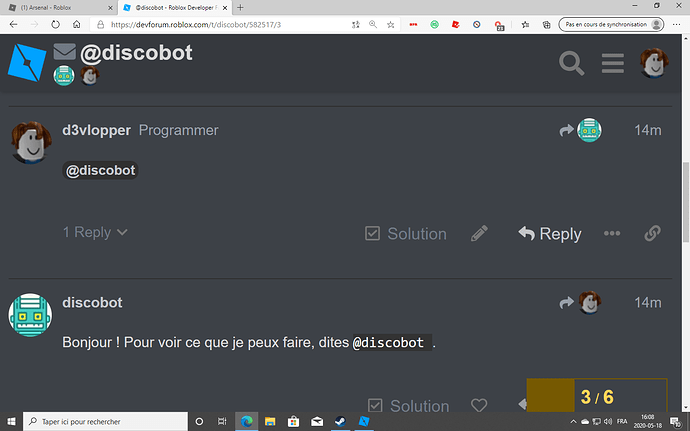Click the zoom magnifier icon in address bar
690x431 pixels.
pos(373,25)
